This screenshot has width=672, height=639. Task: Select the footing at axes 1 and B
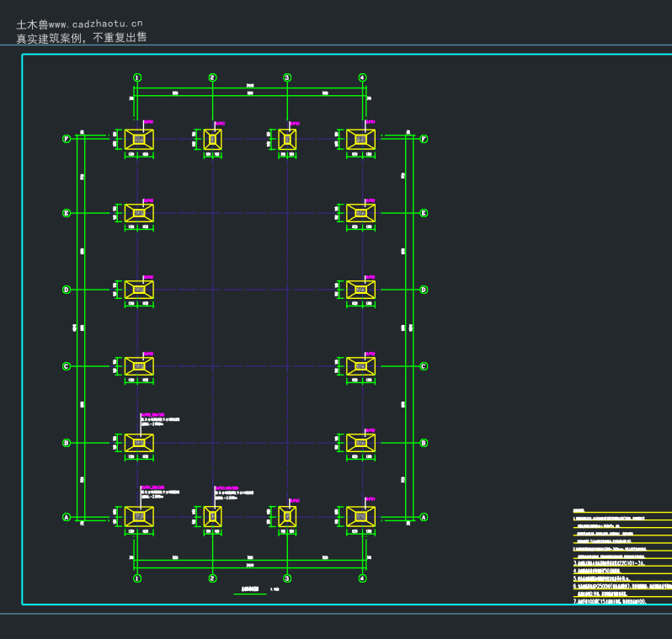coord(139,443)
